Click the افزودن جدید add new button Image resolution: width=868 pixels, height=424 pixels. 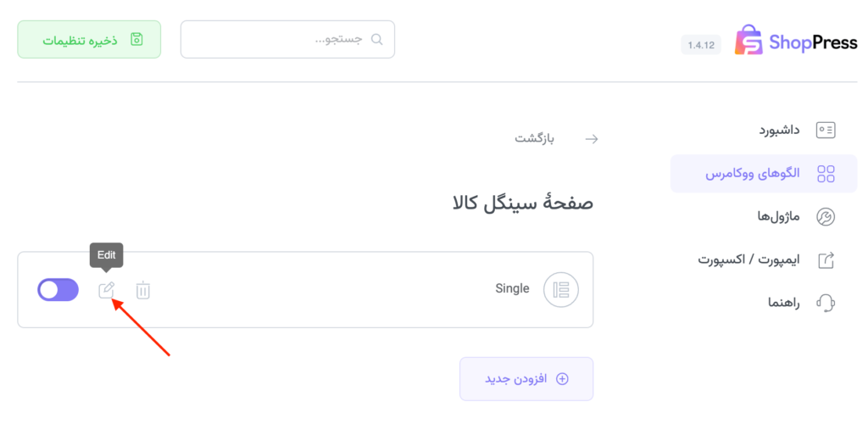[x=526, y=379]
